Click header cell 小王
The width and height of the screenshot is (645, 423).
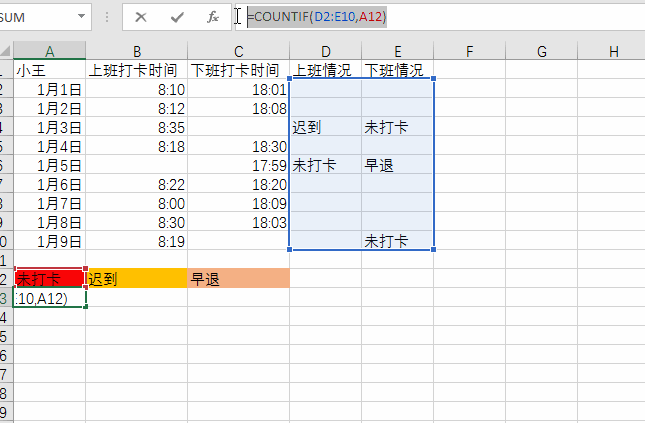click(50, 70)
